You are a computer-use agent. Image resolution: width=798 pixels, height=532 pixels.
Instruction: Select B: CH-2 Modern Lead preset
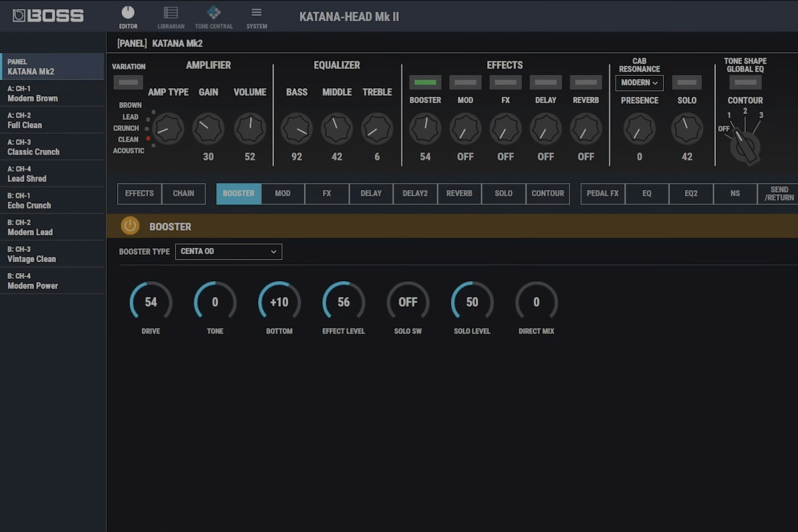pyautogui.click(x=52, y=227)
